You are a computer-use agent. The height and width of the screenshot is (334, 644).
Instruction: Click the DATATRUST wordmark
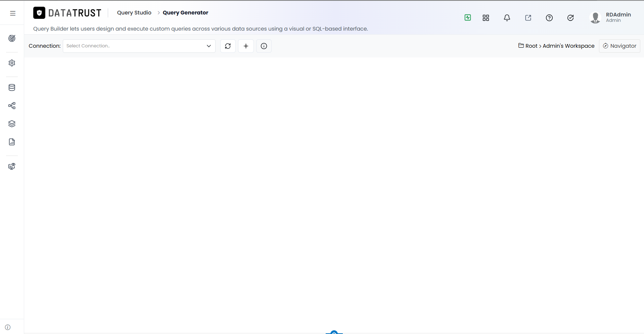point(75,13)
